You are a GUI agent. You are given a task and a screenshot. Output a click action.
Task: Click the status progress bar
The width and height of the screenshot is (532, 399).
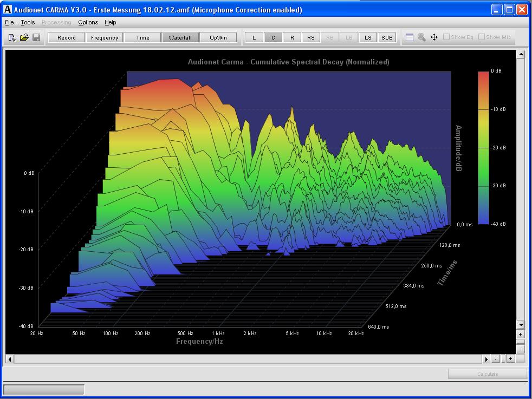click(44, 389)
